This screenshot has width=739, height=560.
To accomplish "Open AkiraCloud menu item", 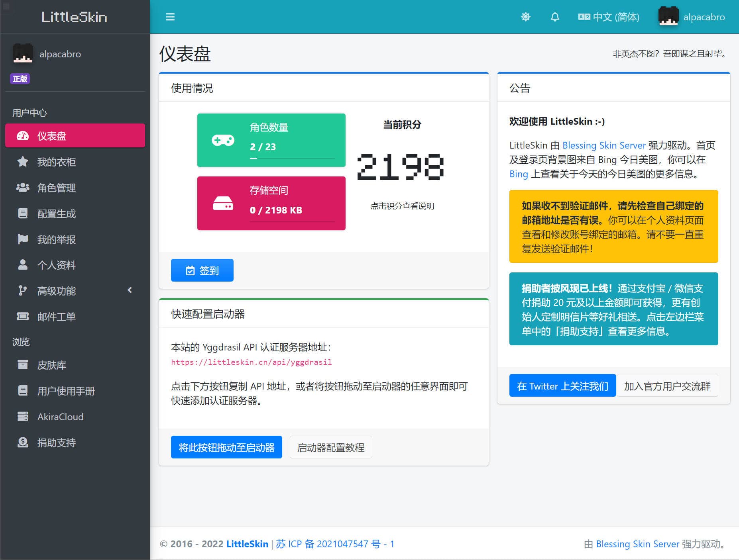I will click(x=75, y=417).
